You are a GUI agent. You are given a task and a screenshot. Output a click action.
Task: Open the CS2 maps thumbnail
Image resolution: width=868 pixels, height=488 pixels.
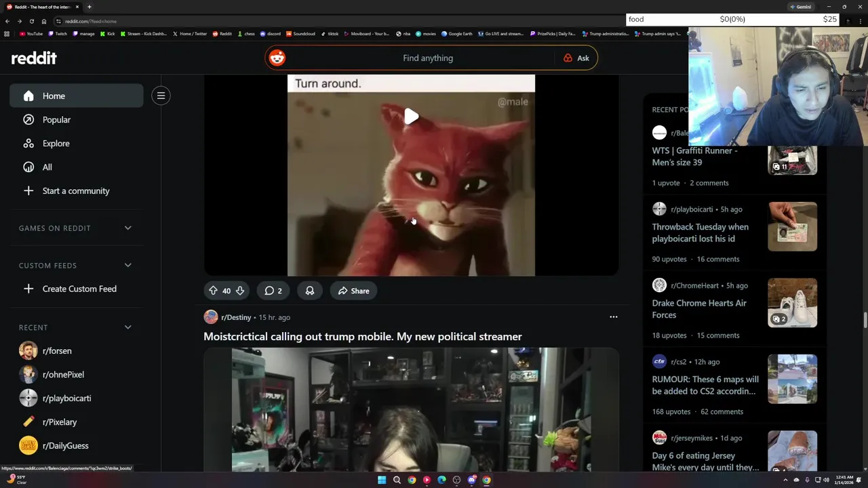point(792,379)
